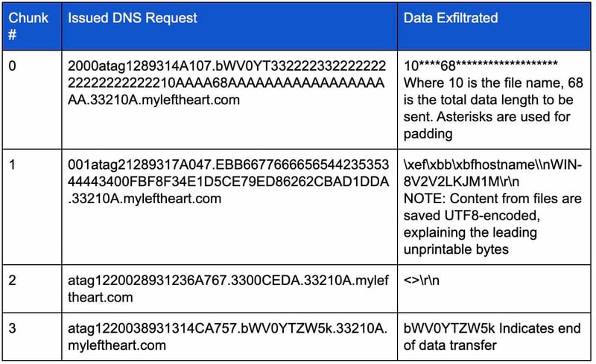
Task: Click the DNS request starting with atag1220038931314CA757
Action: [228, 336]
